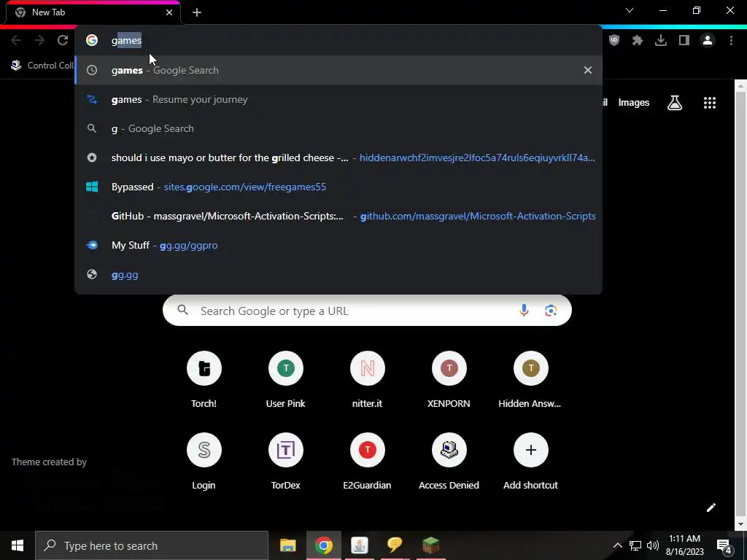Open the uBlock Origin extension icon
Viewport: 747px width, 560px height.
[614, 41]
